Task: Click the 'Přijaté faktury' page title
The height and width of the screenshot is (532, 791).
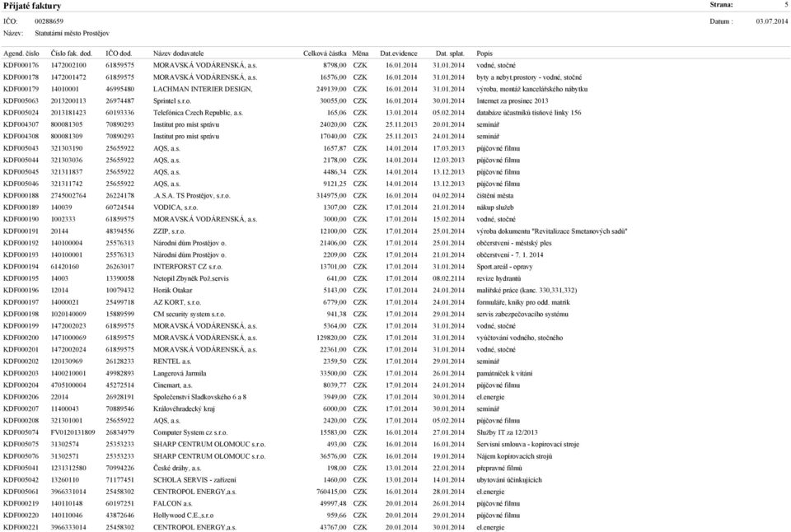Action: 32,6
